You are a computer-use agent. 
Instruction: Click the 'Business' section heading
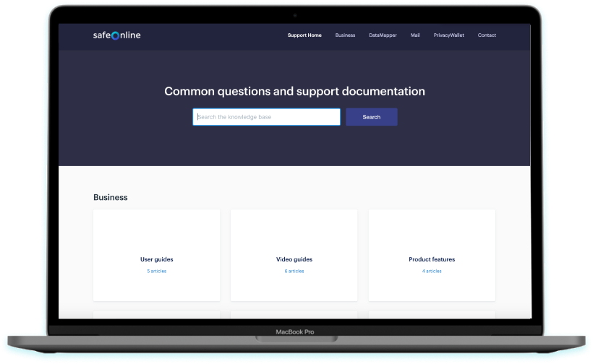tap(111, 197)
